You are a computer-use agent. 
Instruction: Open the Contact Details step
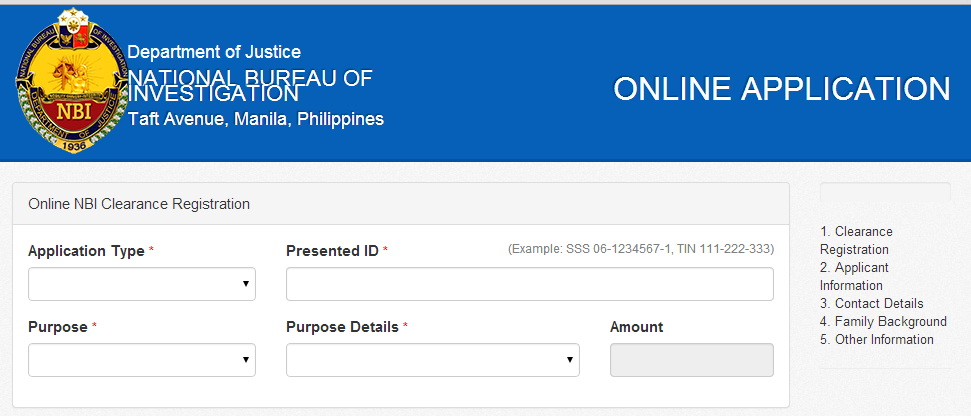tap(871, 303)
